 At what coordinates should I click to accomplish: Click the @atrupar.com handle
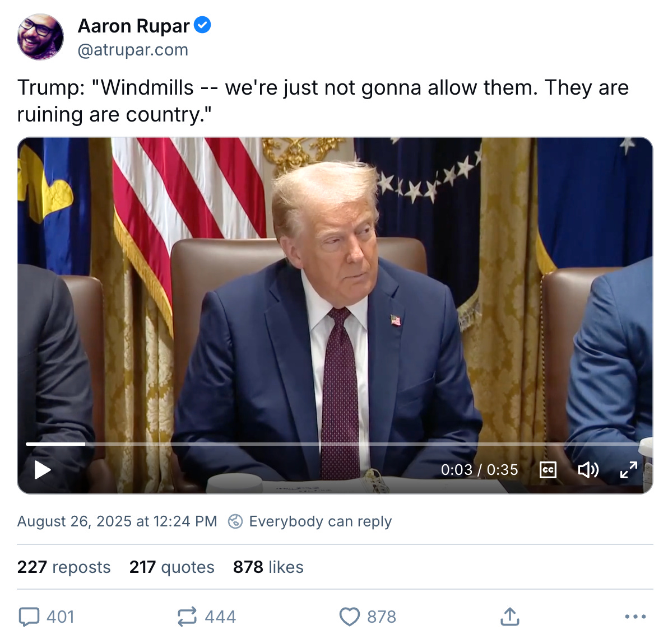132,50
